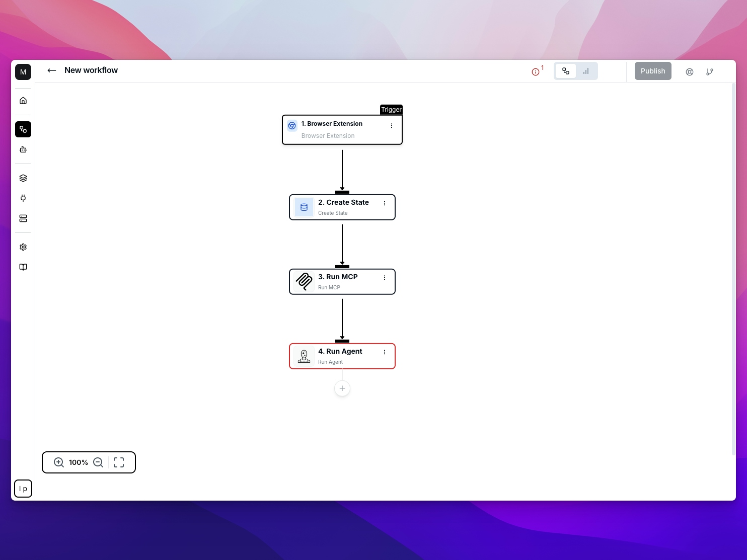This screenshot has height=560, width=747.
Task: Select the workflow builder icon in sidebar
Action: (23, 129)
